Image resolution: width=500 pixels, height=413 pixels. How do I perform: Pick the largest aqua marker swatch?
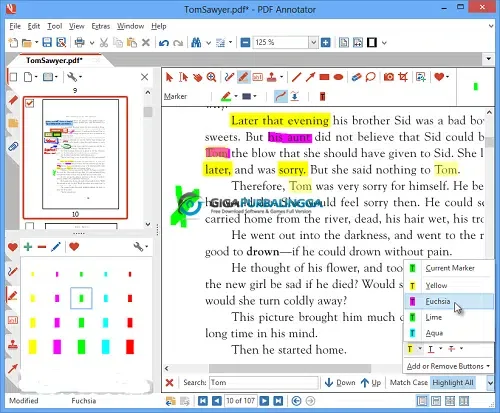coord(106,347)
